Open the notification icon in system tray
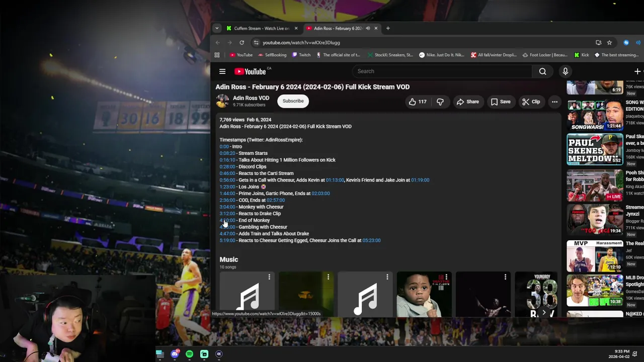Image resolution: width=644 pixels, height=362 pixels. pyautogui.click(x=635, y=353)
